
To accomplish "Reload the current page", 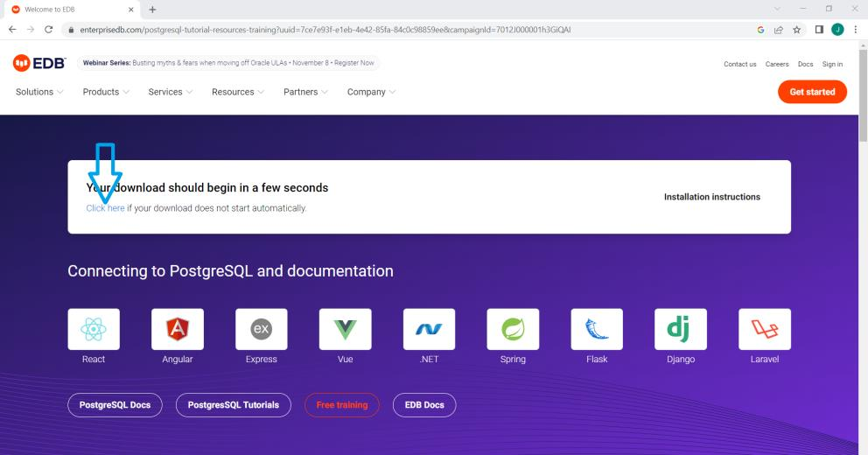I will [x=49, y=30].
